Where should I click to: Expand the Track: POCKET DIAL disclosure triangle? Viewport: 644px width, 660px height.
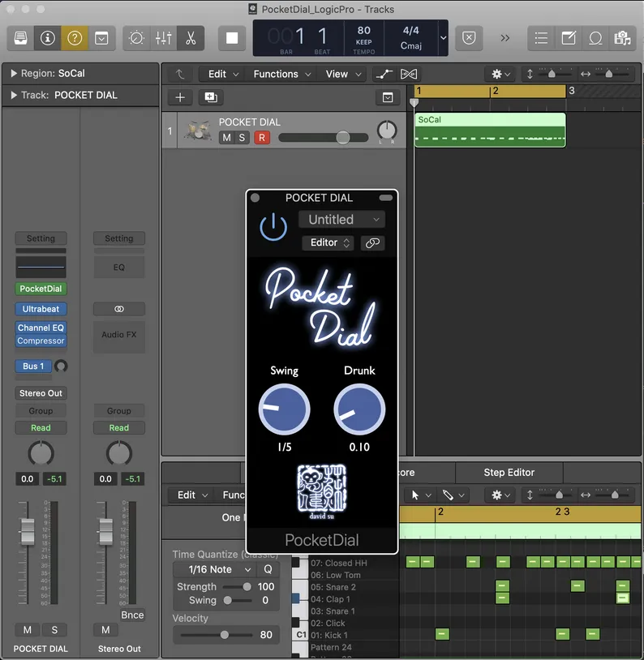pyautogui.click(x=14, y=95)
